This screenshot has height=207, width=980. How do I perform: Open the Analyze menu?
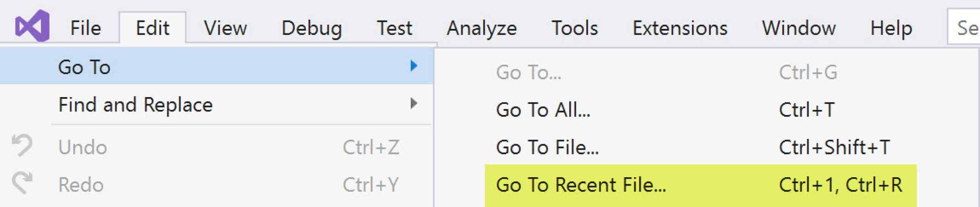tap(482, 28)
